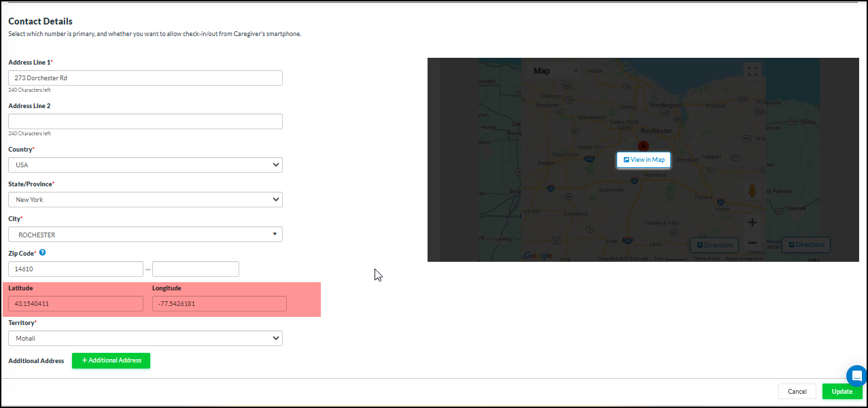Enter fullscreen mode on the map

(752, 71)
